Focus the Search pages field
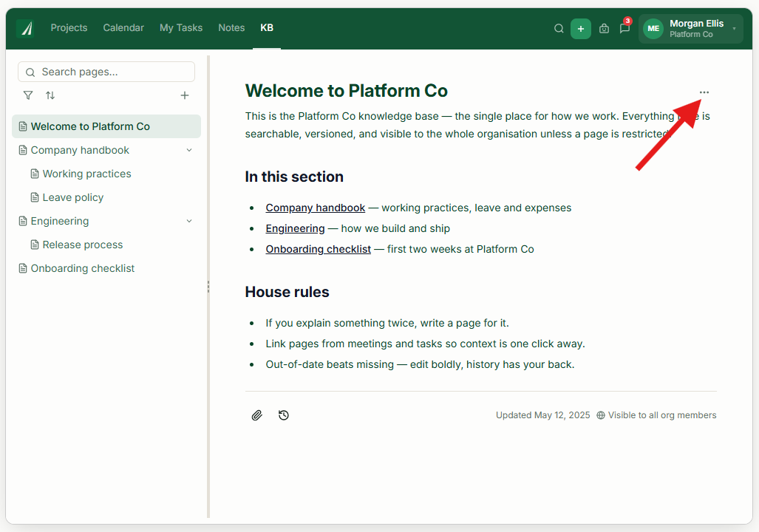The image size is (759, 532). (106, 72)
